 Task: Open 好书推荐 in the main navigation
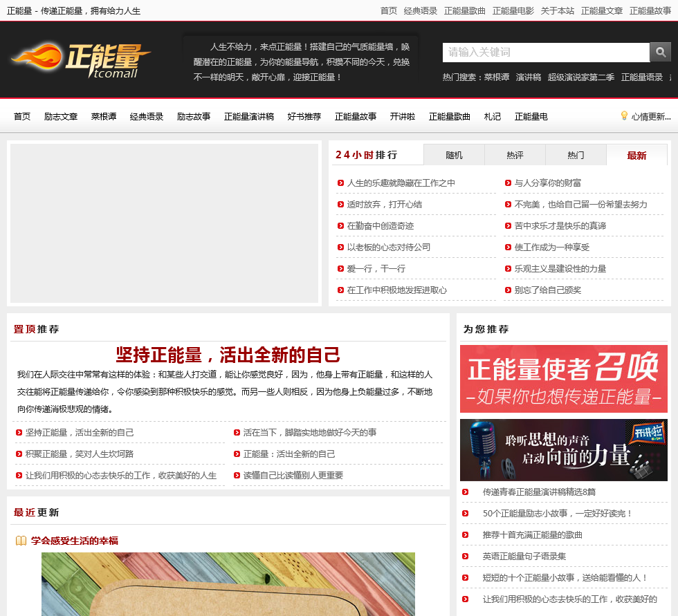coord(304,117)
